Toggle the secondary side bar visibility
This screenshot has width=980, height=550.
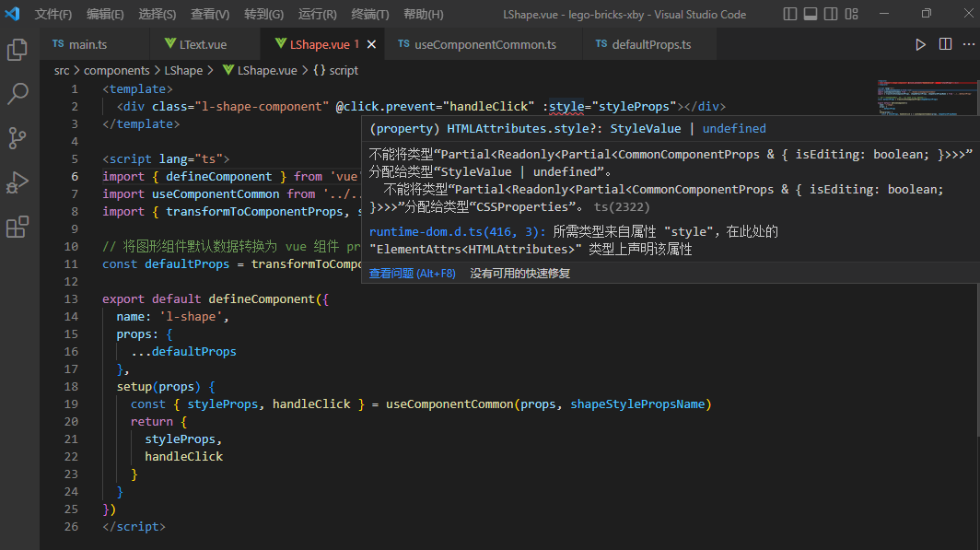tap(831, 14)
